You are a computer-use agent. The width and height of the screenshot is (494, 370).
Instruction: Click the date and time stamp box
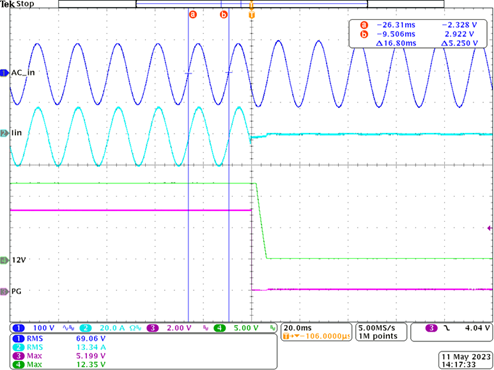coord(466,360)
